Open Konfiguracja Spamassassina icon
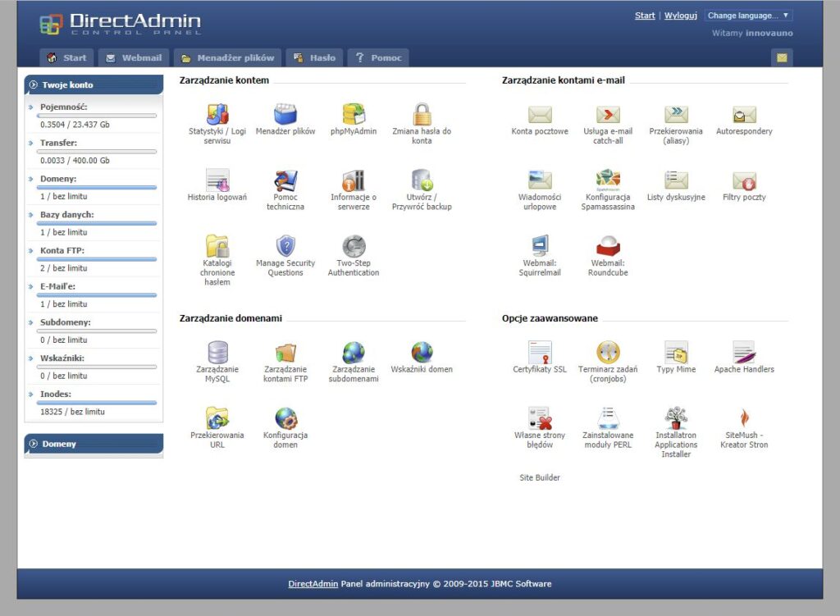 (x=608, y=180)
